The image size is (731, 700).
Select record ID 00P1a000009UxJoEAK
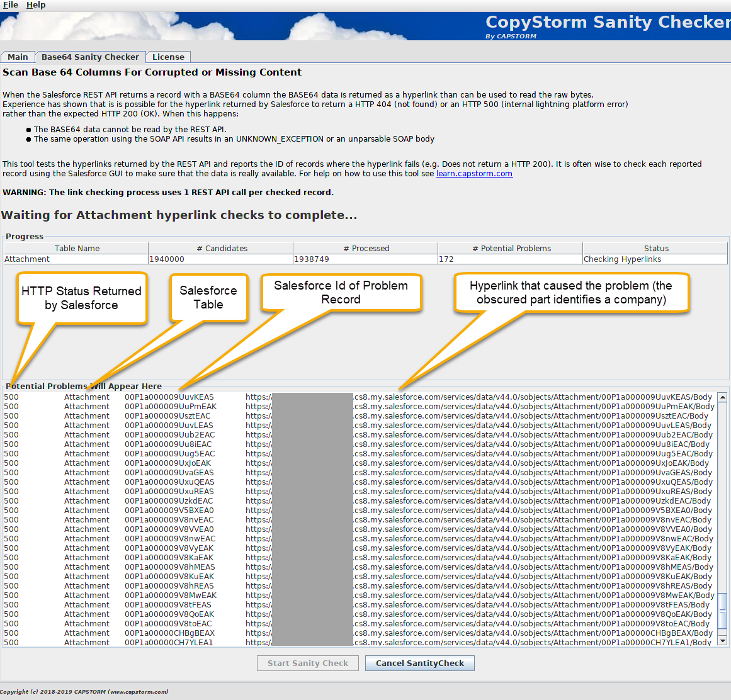pyautogui.click(x=168, y=463)
